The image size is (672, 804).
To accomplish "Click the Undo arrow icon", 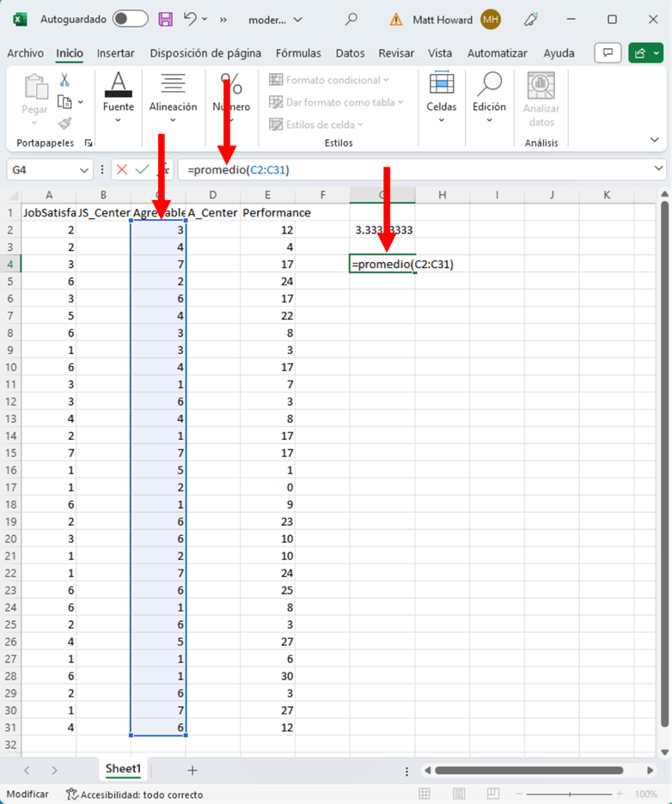I will coord(191,19).
